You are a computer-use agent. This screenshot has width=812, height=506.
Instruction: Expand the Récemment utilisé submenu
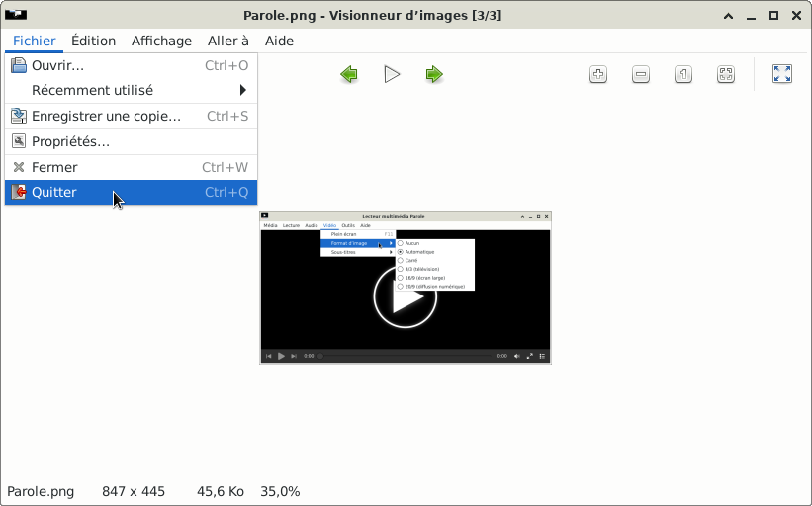(x=131, y=90)
